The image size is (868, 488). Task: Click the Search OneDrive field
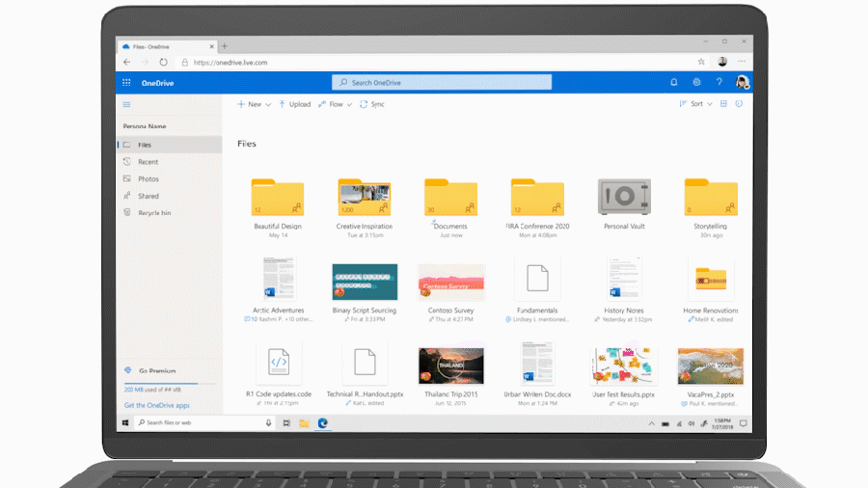(x=442, y=83)
